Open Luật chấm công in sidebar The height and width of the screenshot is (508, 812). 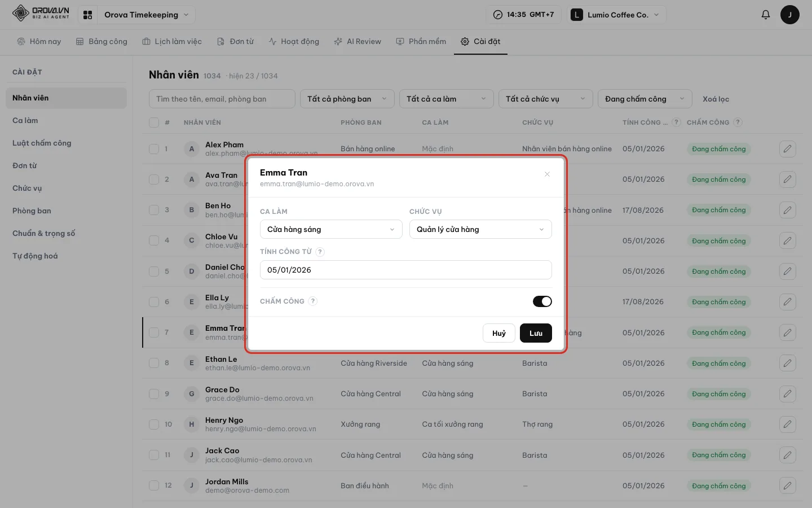coord(66,143)
